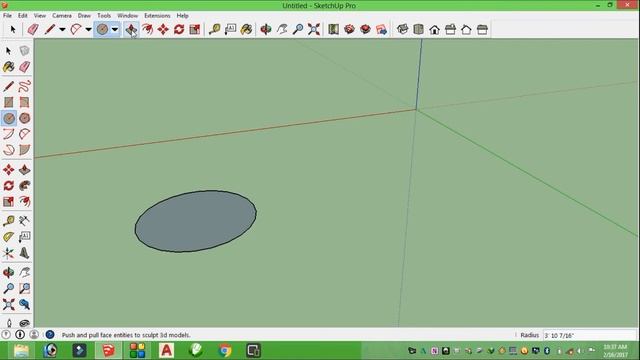Select Make Component in the left palette
Screen dimensions: 640x360
pyautogui.click(x=24, y=51)
